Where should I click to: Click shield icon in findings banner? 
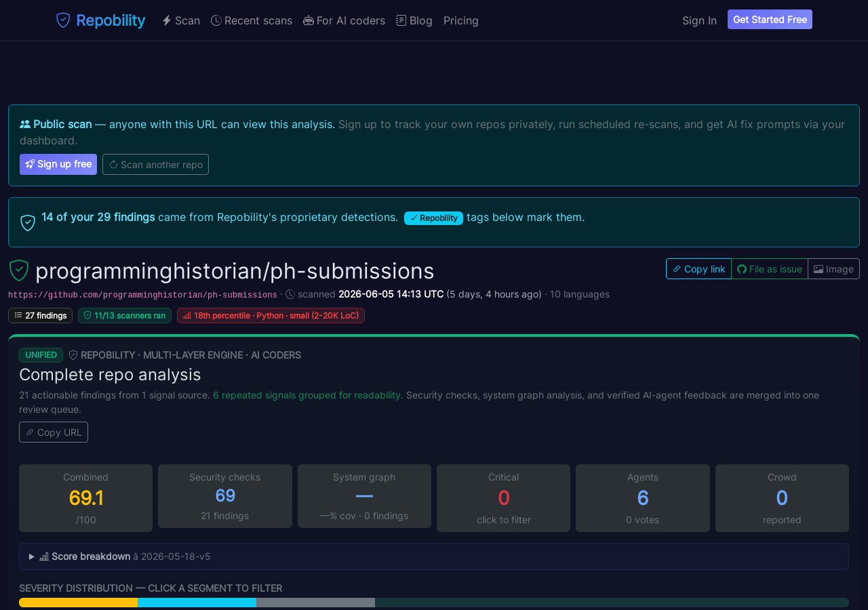click(x=28, y=222)
